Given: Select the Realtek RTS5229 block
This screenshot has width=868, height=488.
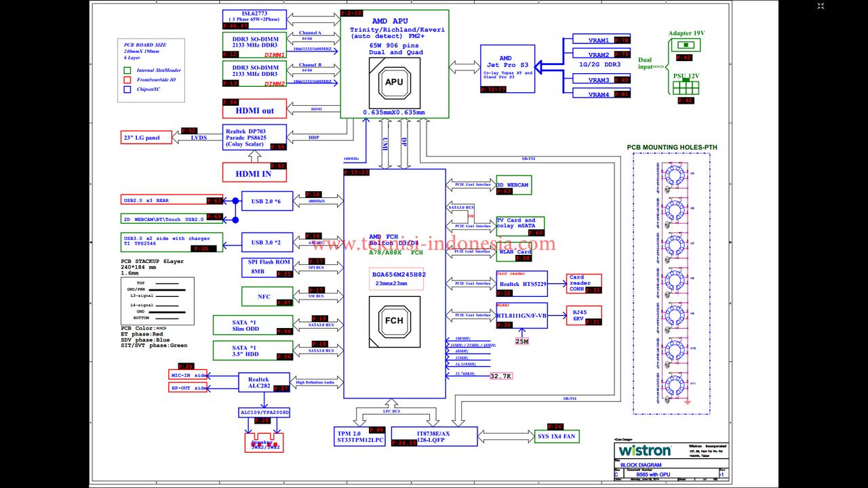Looking at the screenshot, I should coord(521,284).
